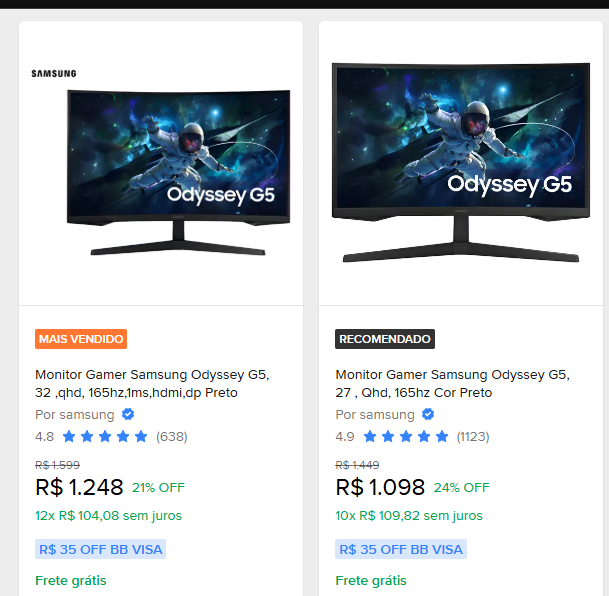The height and width of the screenshot is (596, 609).
Task: Click 'Frete grátis' under the 27-inch monitor
Action: (x=371, y=580)
